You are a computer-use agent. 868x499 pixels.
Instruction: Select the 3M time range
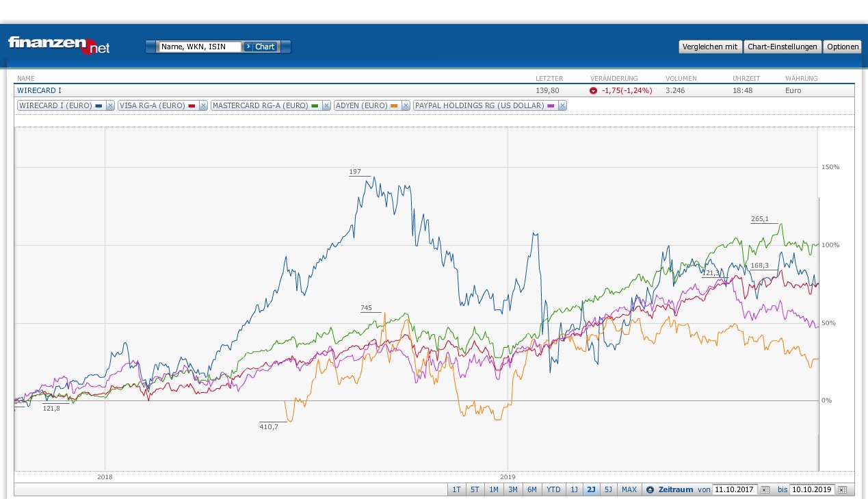(x=513, y=489)
